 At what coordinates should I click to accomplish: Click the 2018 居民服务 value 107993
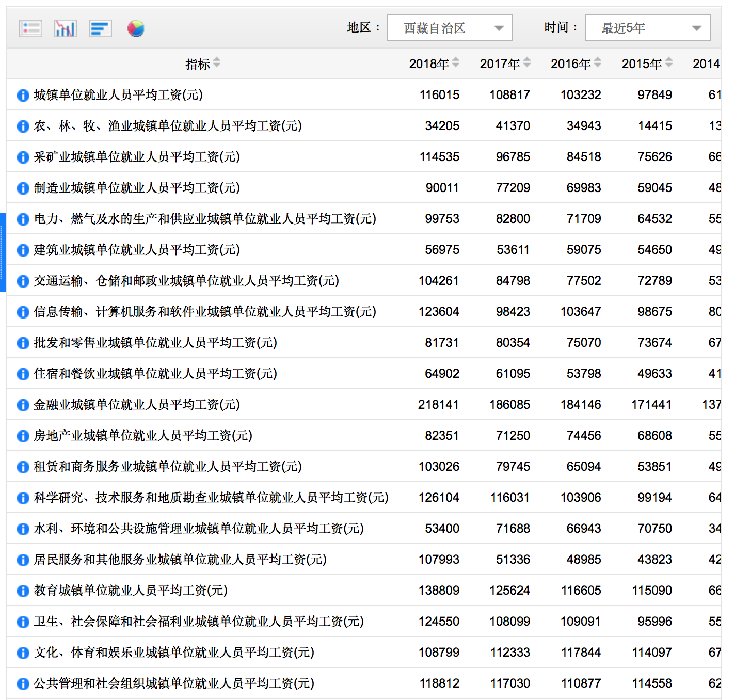(x=439, y=560)
